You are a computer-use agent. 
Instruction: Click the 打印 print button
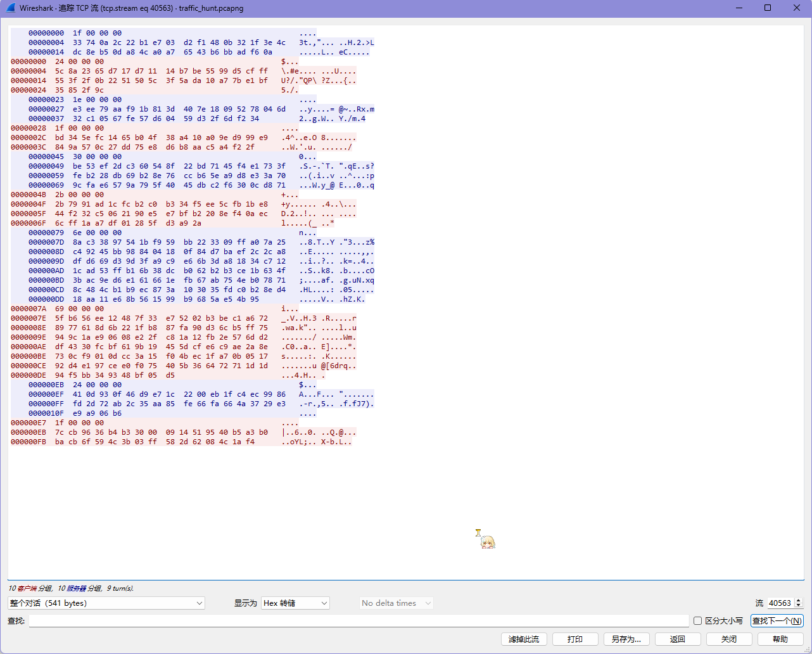575,639
